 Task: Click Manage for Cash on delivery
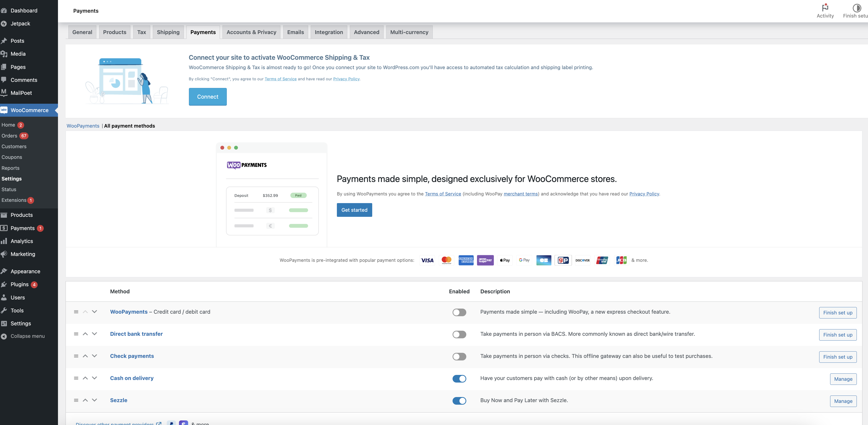[x=843, y=379]
